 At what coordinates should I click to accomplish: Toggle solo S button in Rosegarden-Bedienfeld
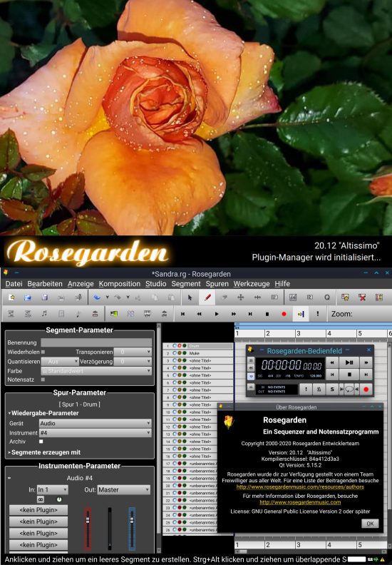tap(332, 390)
